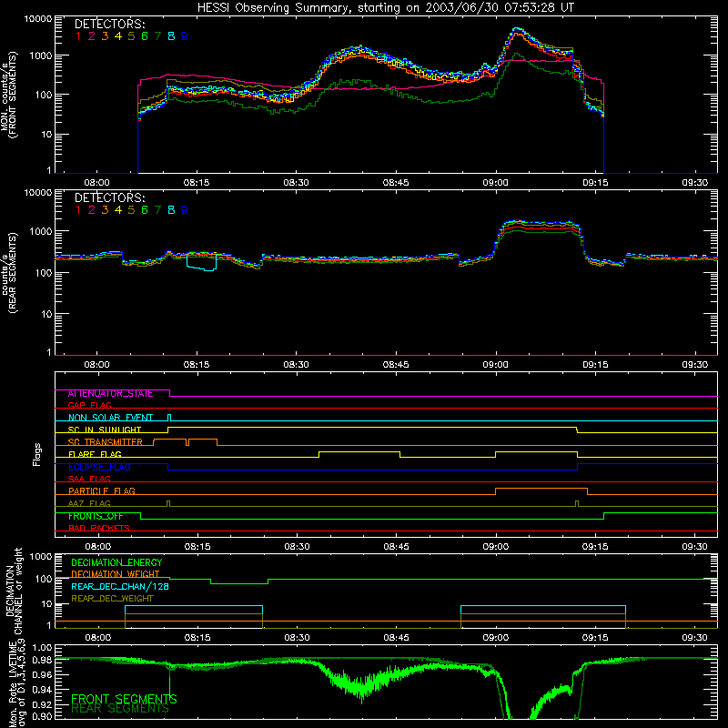Click the 0.94 livetime axis tick label
This screenshot has width=728, height=728.
tap(42, 690)
